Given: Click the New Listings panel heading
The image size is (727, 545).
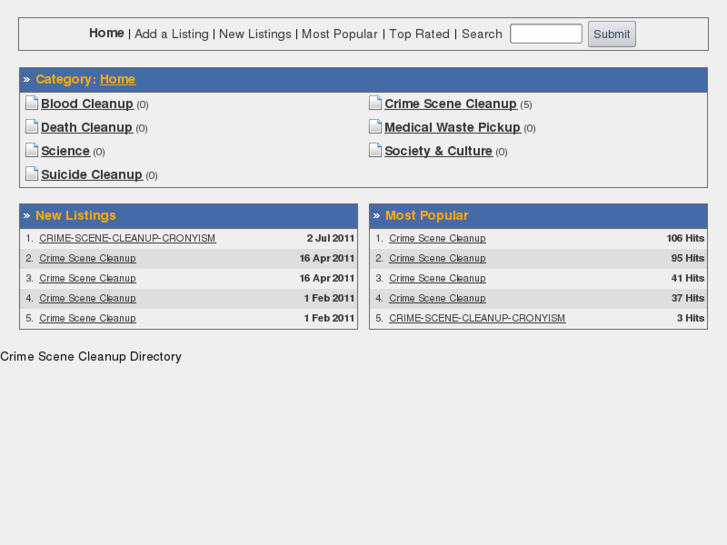Looking at the screenshot, I should (76, 216).
